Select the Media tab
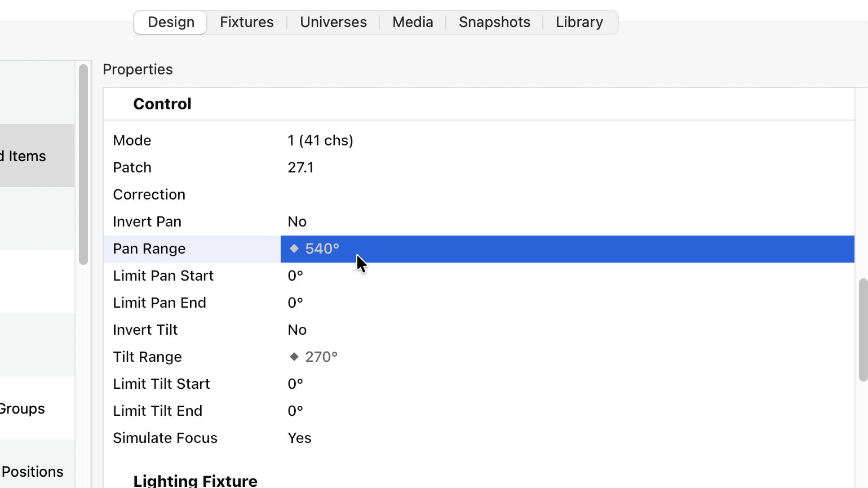868x488 pixels. 413,22
